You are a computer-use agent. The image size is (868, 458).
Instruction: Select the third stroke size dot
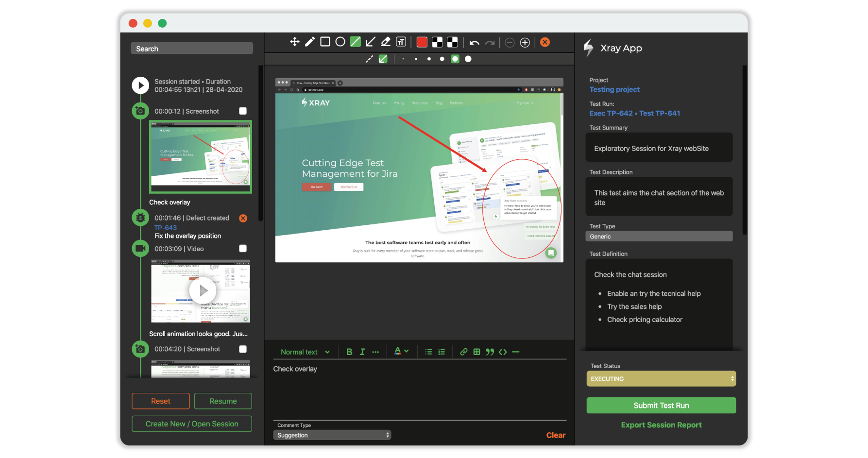pyautogui.click(x=429, y=59)
